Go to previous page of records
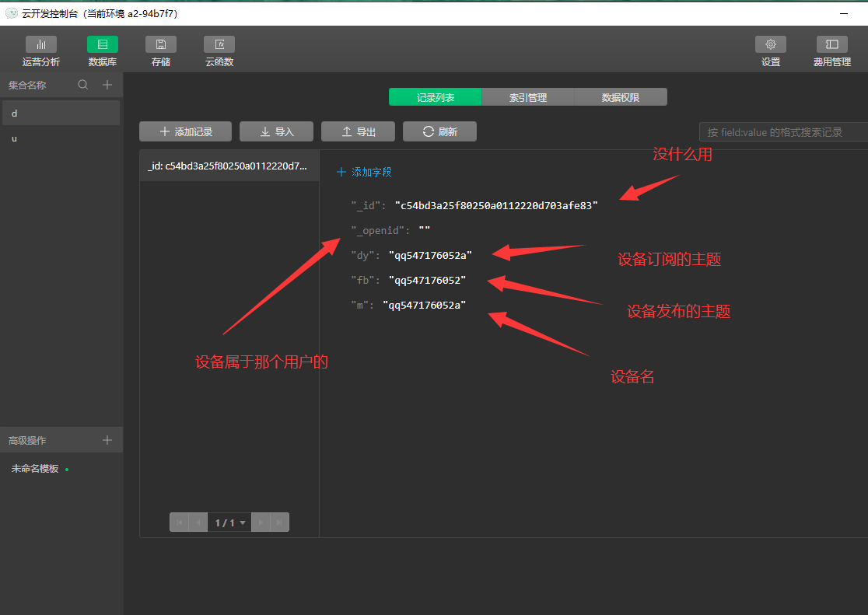 tap(198, 522)
